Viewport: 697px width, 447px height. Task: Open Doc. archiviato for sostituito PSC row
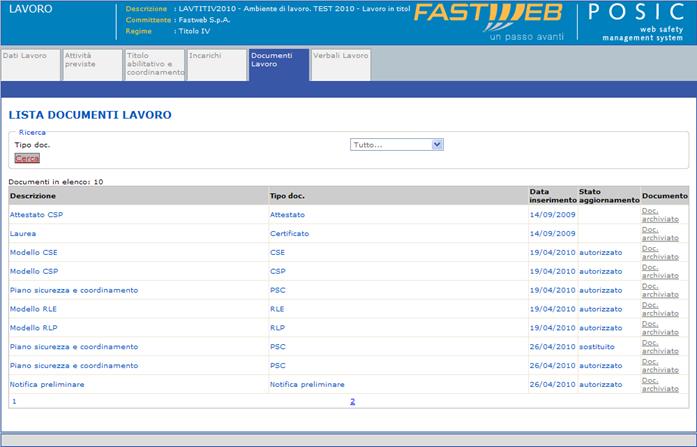[x=660, y=347]
